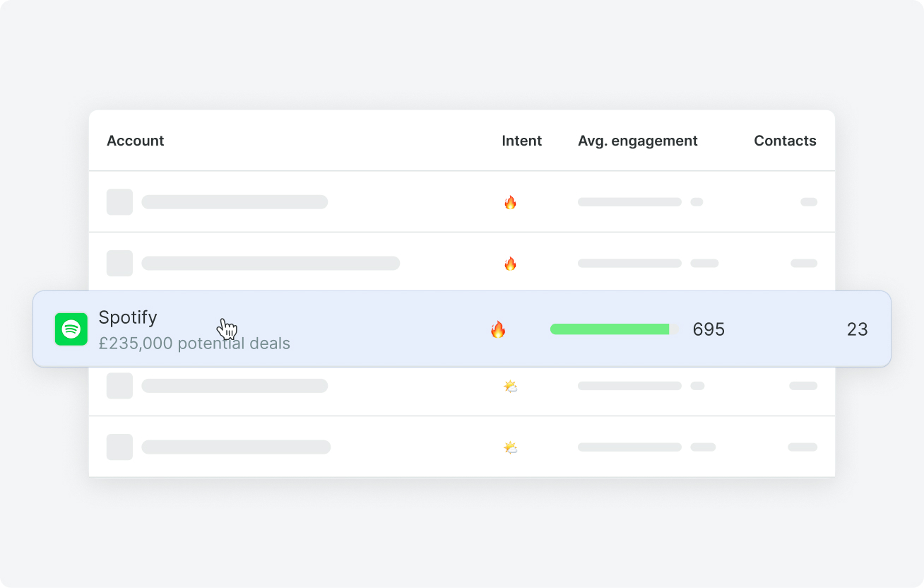Click the placeholder avatar in first row

119,202
